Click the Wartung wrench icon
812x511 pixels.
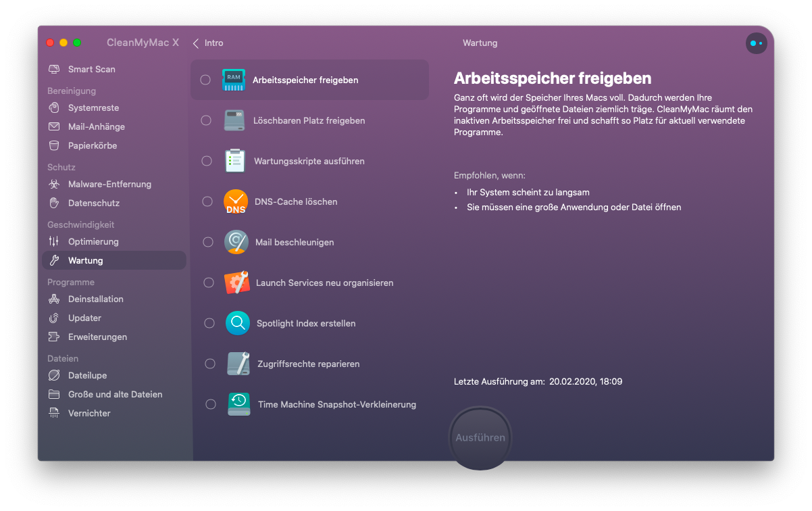point(54,260)
